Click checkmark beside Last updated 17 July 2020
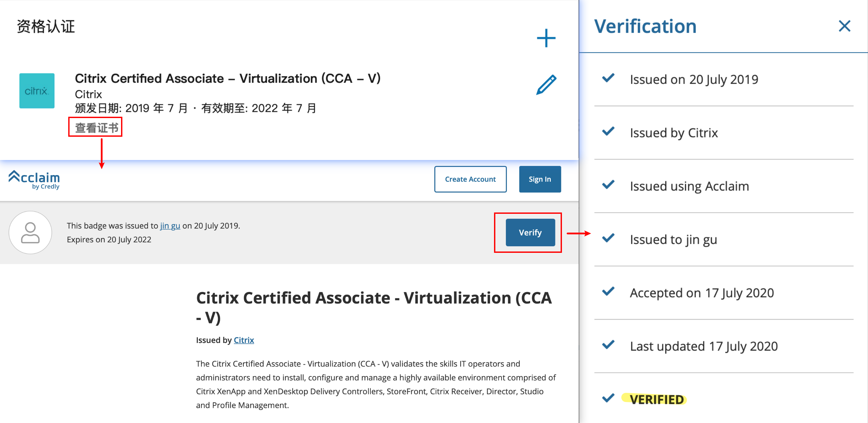The image size is (868, 423). click(608, 345)
